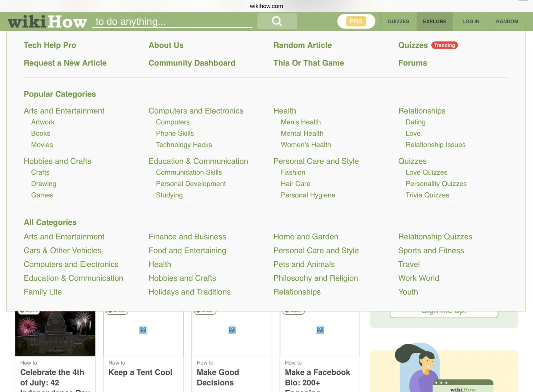Screen dimensions: 533x392
Task: Open Personal Hygiene subcategory
Action: (308, 195)
